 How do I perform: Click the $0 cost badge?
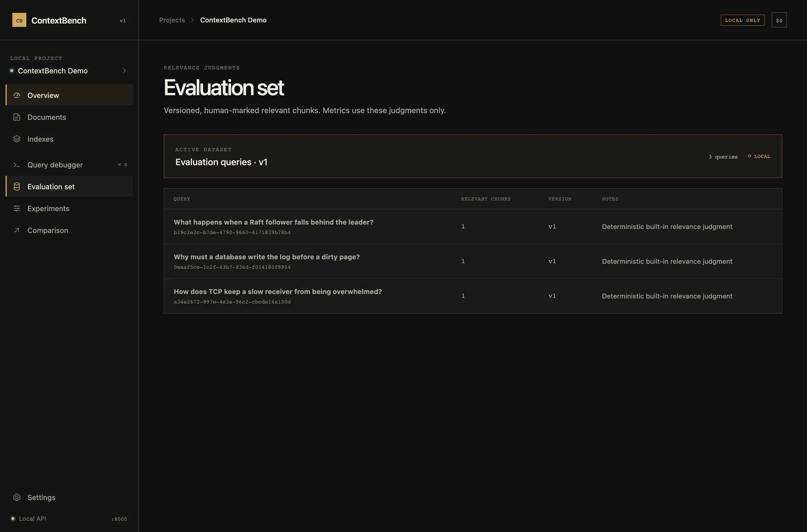pos(779,20)
